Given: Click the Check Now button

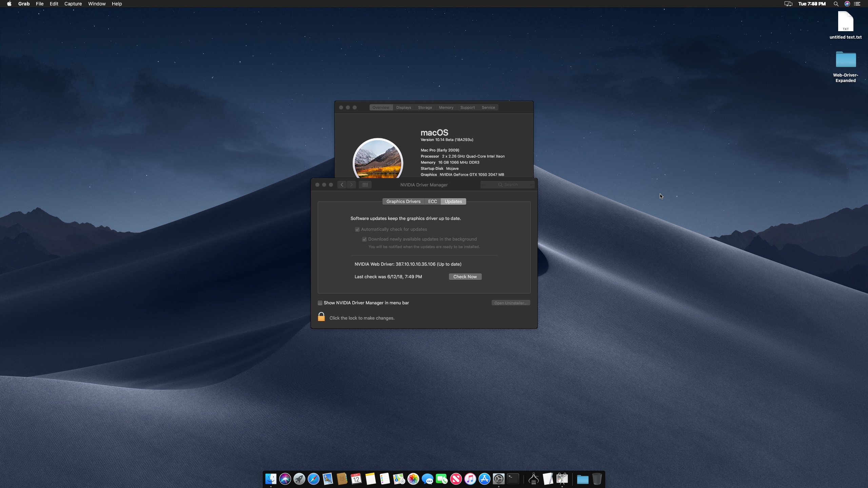Looking at the screenshot, I should tap(465, 277).
